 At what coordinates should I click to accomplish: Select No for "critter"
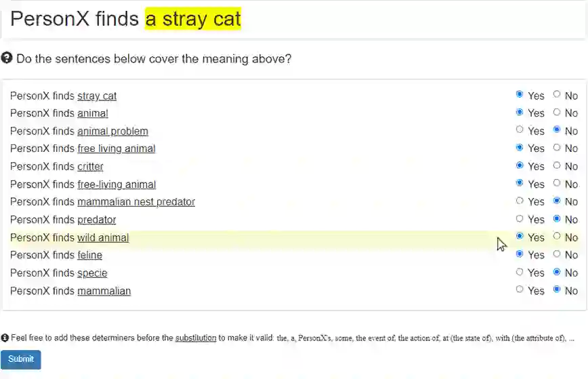pos(557,165)
